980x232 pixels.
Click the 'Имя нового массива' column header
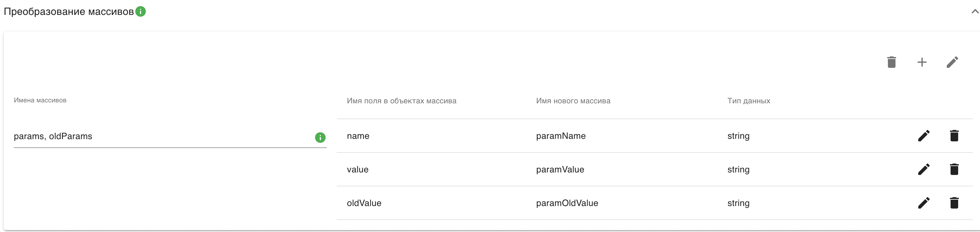pos(573,101)
